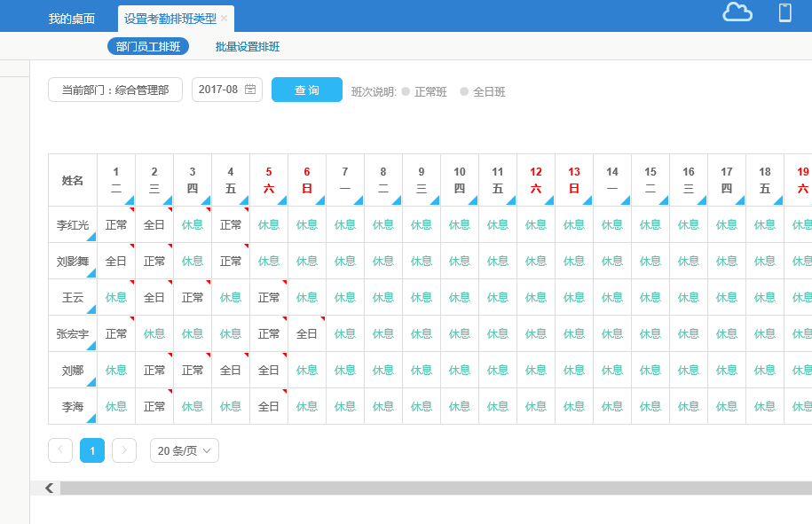Switch to the 我的桌面 tab

coord(72,19)
